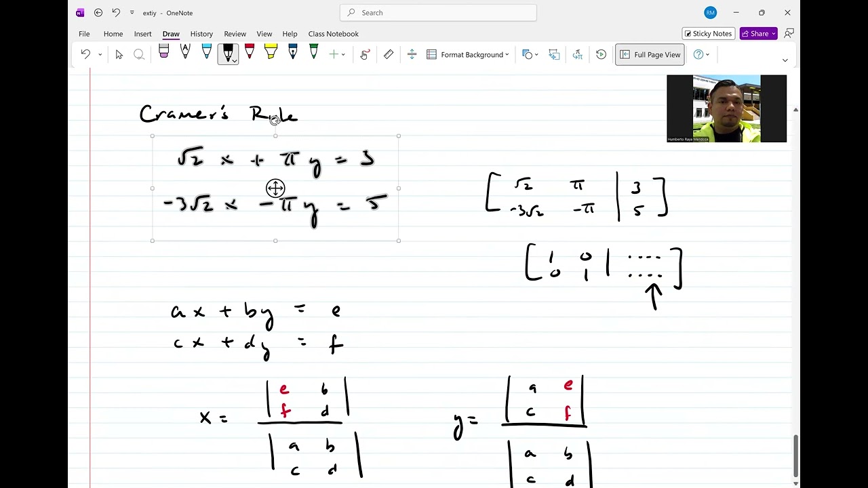Open the File menu
Viewport: 868px width, 488px height.
(x=84, y=34)
